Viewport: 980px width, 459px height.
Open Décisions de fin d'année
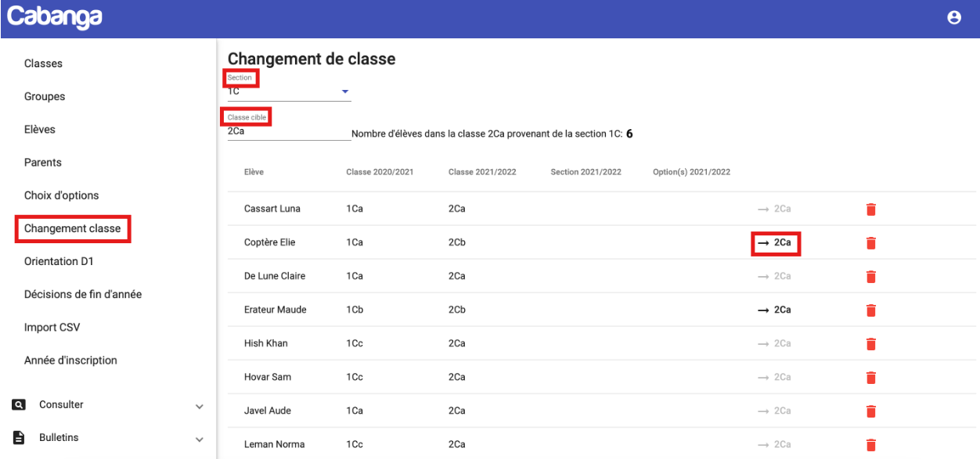(83, 295)
